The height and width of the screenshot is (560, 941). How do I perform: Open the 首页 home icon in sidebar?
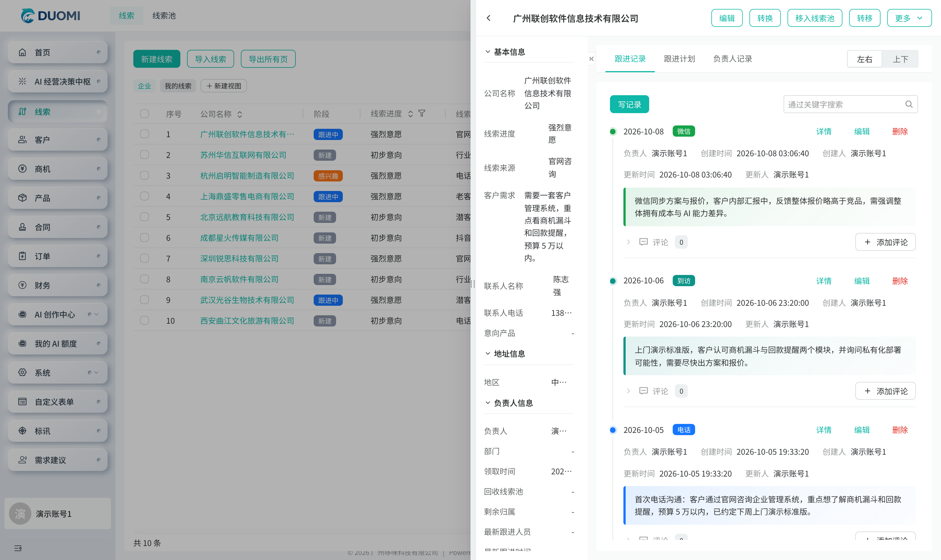[x=23, y=52]
